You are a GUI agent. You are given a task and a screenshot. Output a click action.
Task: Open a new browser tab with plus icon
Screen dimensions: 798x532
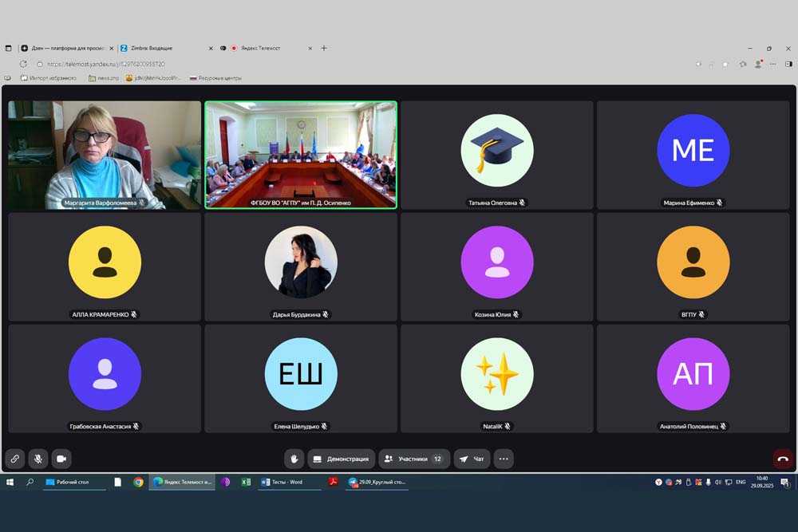(323, 48)
